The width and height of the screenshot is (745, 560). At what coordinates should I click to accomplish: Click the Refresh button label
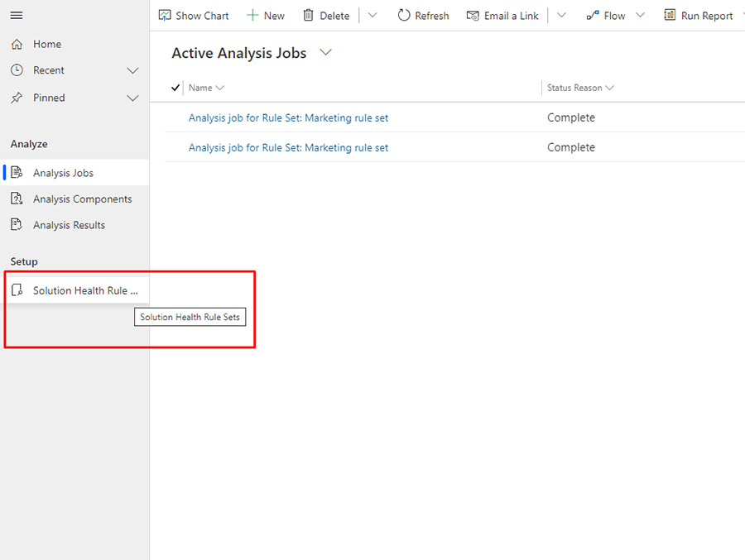[432, 16]
